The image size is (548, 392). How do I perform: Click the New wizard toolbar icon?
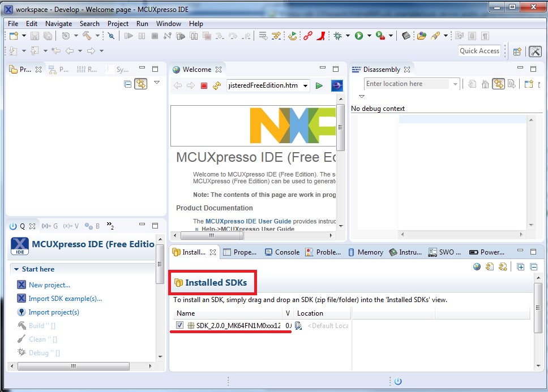[x=14, y=36]
